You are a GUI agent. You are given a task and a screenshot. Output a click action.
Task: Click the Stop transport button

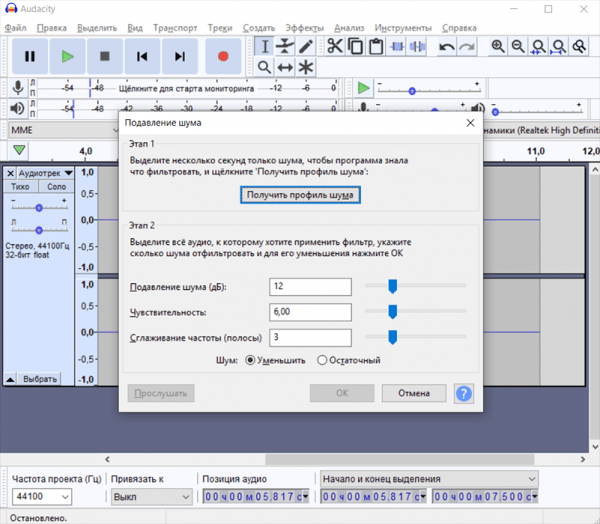coord(105,56)
